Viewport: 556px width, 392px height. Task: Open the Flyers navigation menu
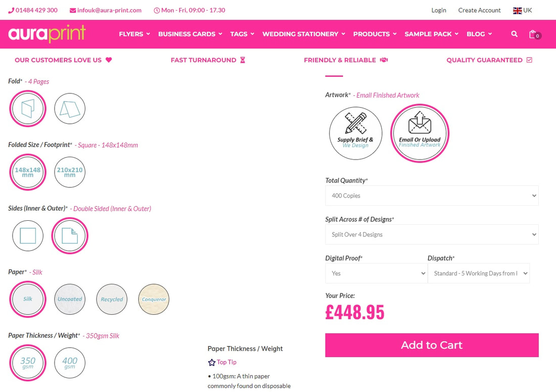[134, 34]
